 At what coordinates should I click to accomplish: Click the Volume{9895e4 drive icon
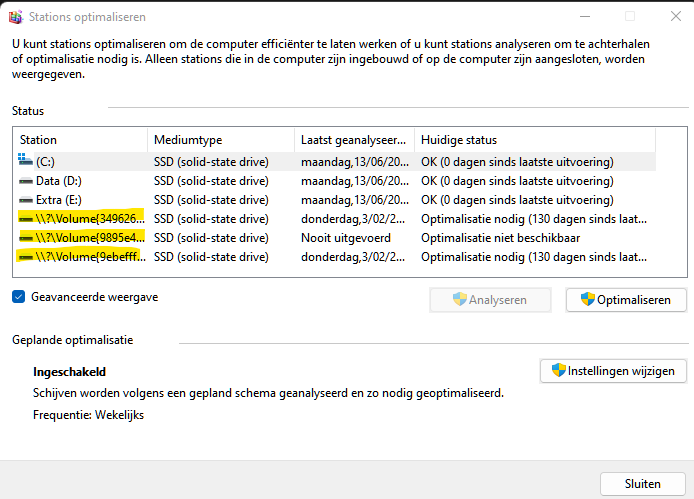tap(26, 238)
